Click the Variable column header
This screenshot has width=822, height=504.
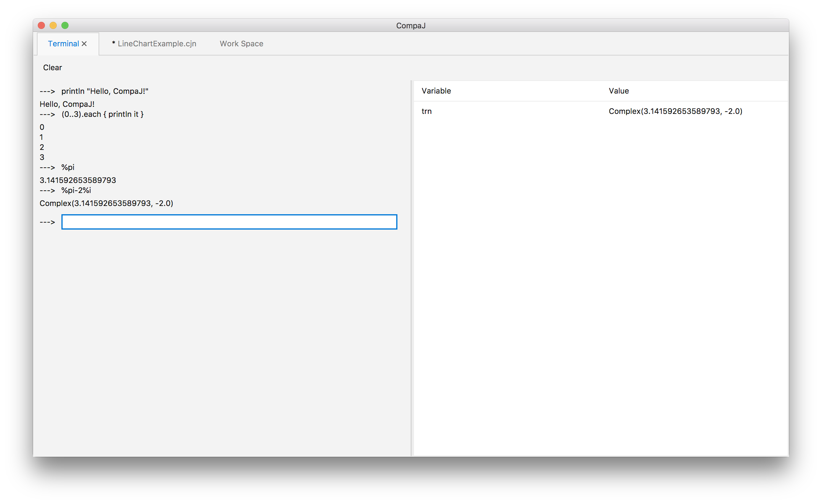click(x=436, y=91)
